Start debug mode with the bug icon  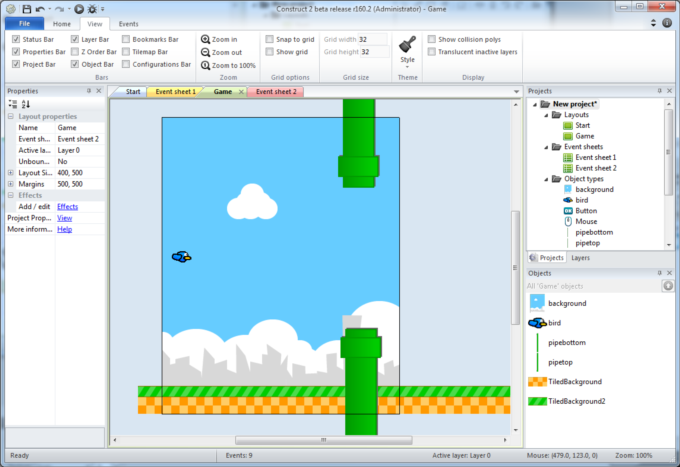(x=92, y=8)
